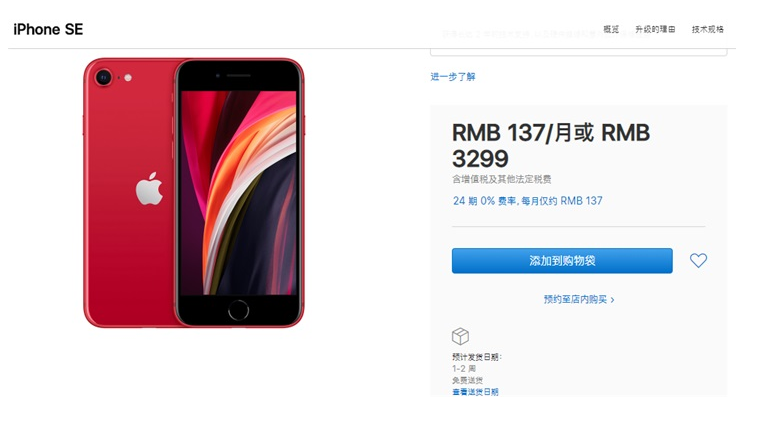This screenshot has height=428, width=764.
Task: Add the phone to bag with 添加到购物袋 button
Action: pos(562,261)
